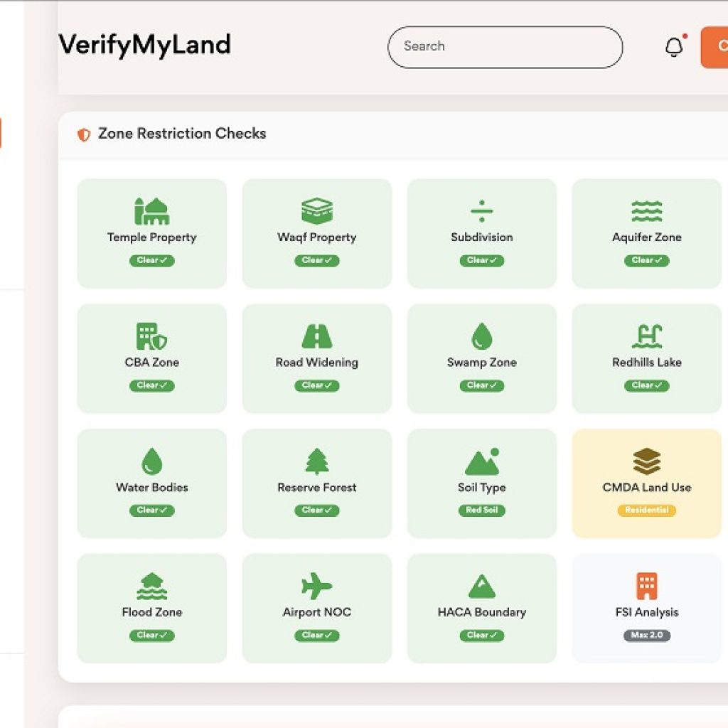Viewport: 728px width, 728px height.
Task: Select the Reserve Forest tree icon
Action: [x=316, y=461]
